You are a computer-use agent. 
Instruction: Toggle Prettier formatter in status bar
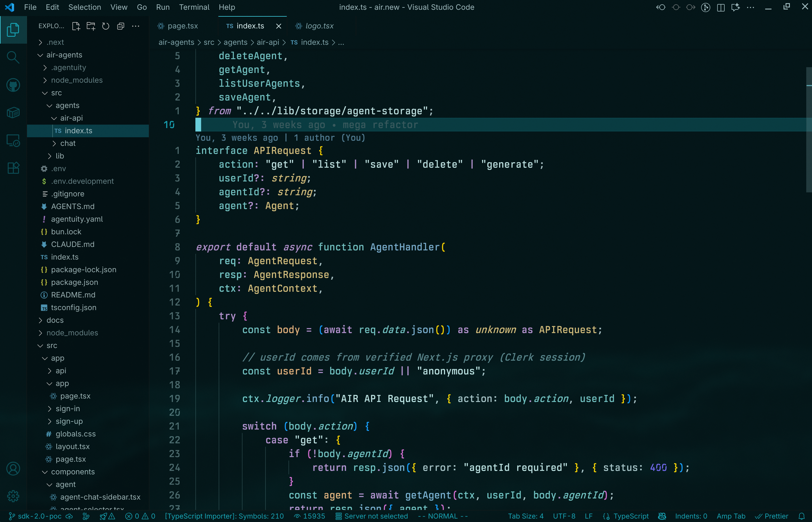click(772, 516)
